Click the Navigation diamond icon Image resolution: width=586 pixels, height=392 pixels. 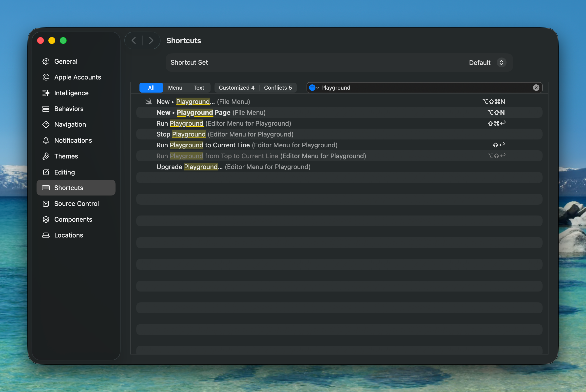[x=46, y=124]
